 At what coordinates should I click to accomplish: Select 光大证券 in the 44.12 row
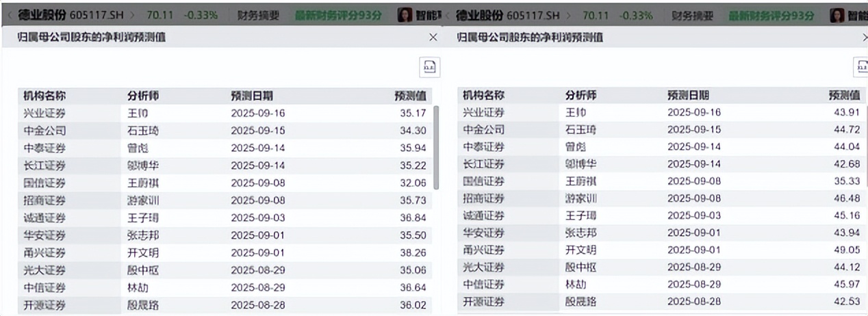483,267
